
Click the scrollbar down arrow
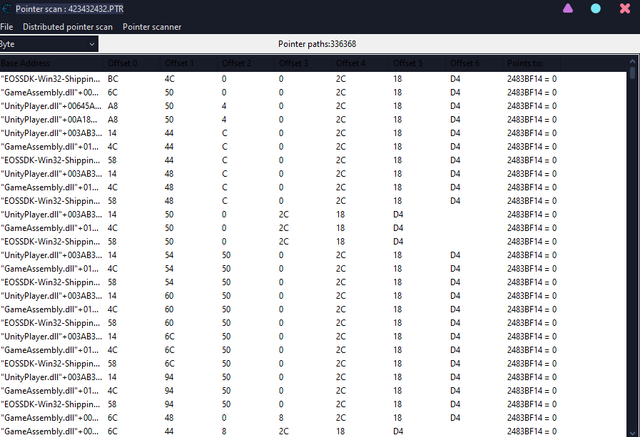click(x=633, y=433)
